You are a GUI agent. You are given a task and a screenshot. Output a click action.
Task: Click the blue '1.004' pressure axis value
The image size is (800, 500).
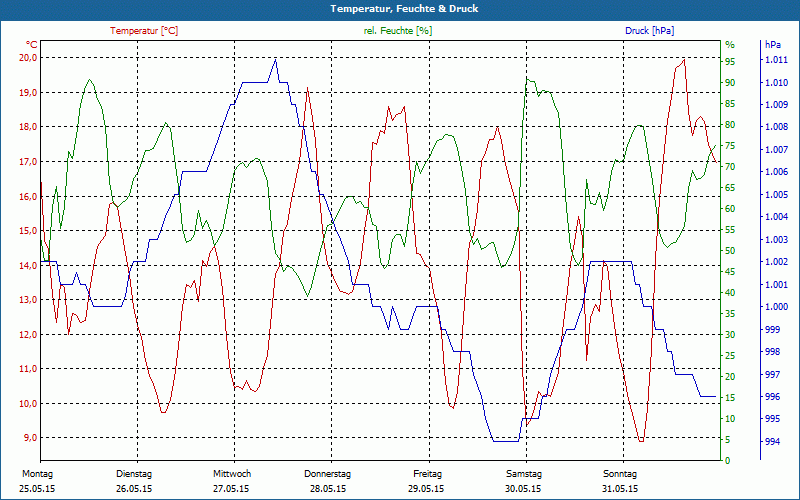pyautogui.click(x=776, y=217)
